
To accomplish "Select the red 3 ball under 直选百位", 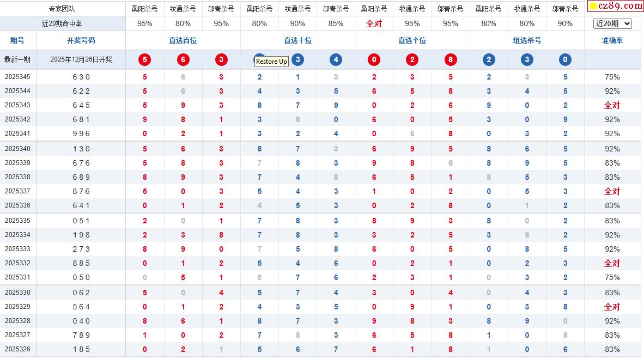I will [x=221, y=59].
